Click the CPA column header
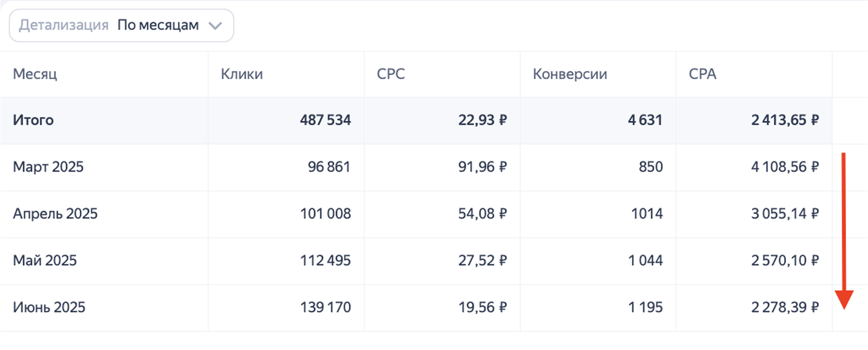 point(703,74)
